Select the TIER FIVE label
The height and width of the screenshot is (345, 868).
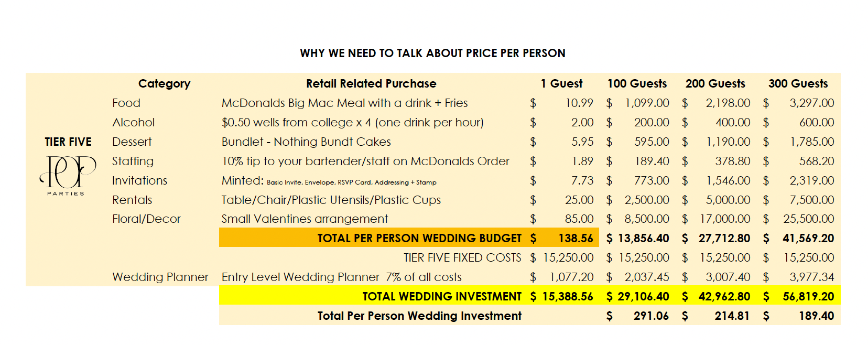(x=68, y=142)
